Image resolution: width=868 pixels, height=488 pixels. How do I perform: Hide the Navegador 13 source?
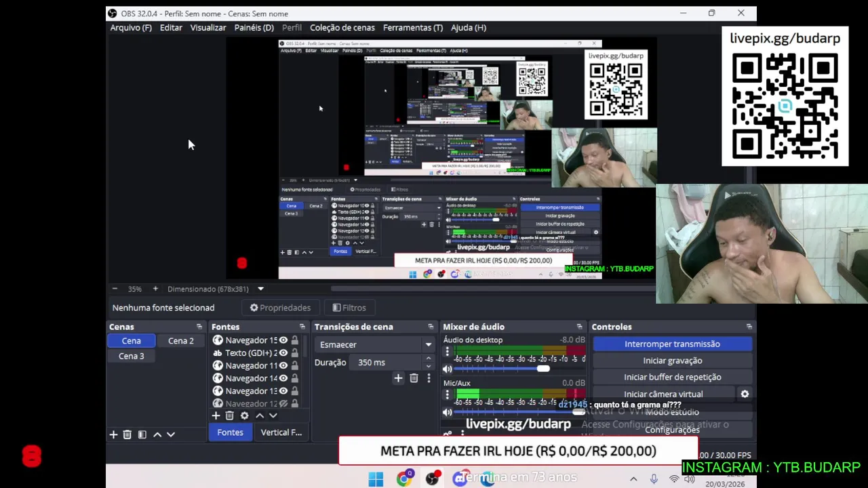coord(283,391)
